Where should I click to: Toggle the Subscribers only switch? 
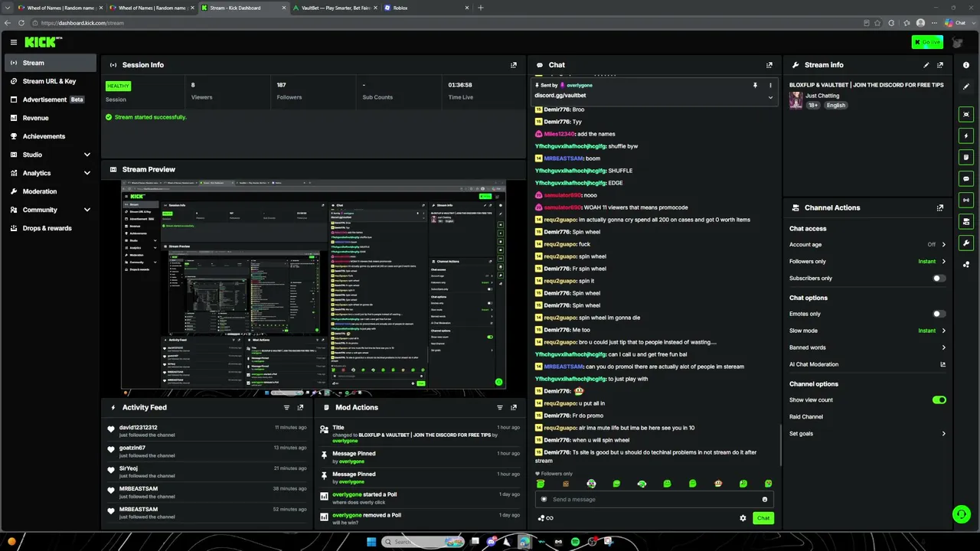click(939, 279)
